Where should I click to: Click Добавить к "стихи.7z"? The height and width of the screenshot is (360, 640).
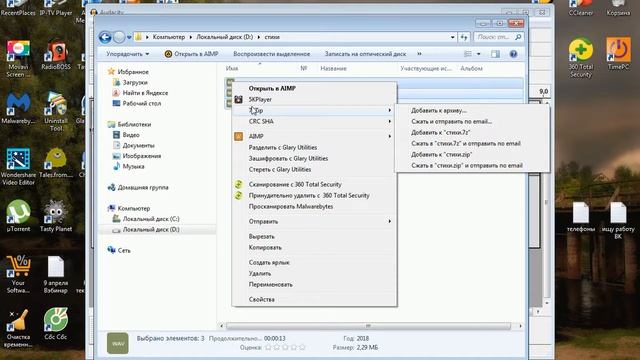[473, 133]
